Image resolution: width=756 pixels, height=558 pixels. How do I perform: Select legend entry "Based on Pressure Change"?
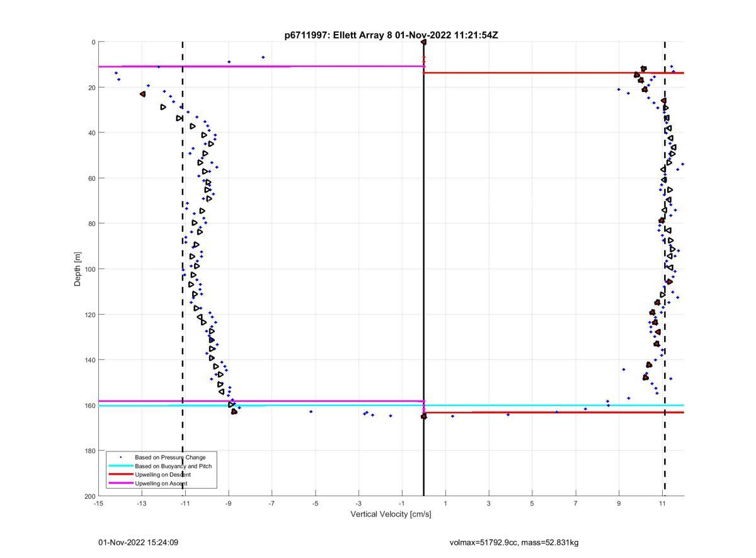(170, 457)
